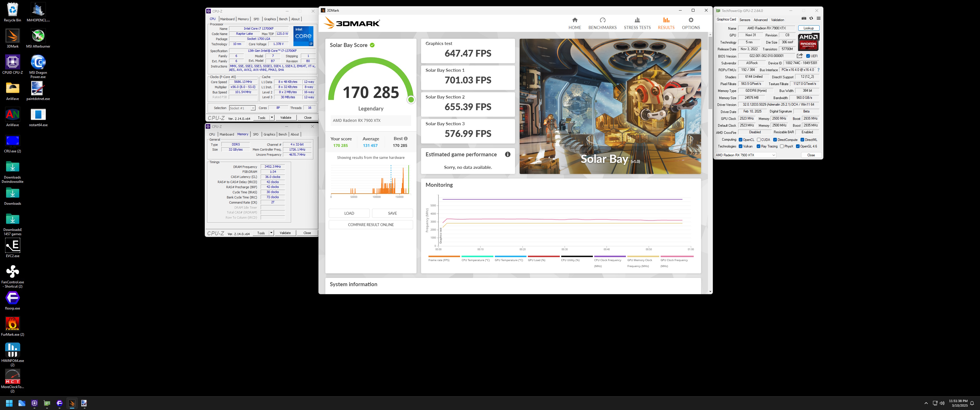Click the info icon next to Best score
Image resolution: width=980 pixels, height=410 pixels.
click(x=406, y=138)
